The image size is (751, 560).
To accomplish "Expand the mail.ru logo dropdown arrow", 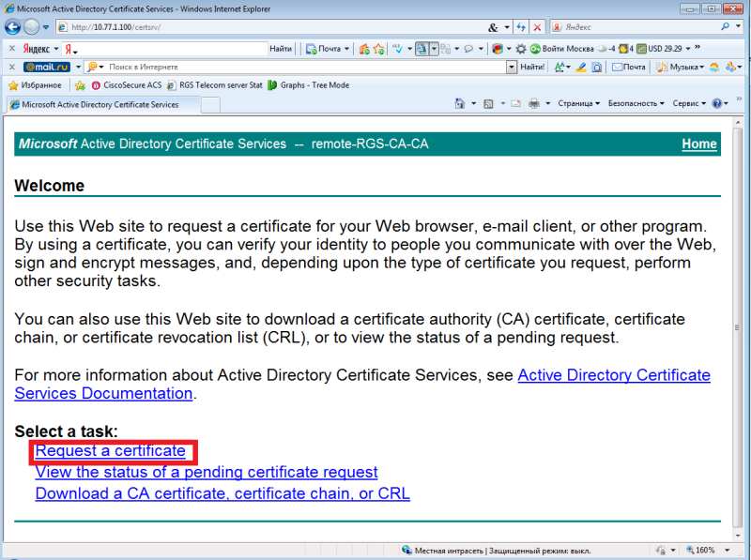I will [78, 67].
